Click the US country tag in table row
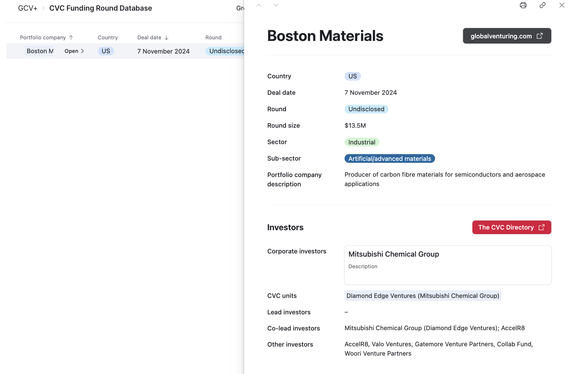588x374 pixels. pos(106,51)
